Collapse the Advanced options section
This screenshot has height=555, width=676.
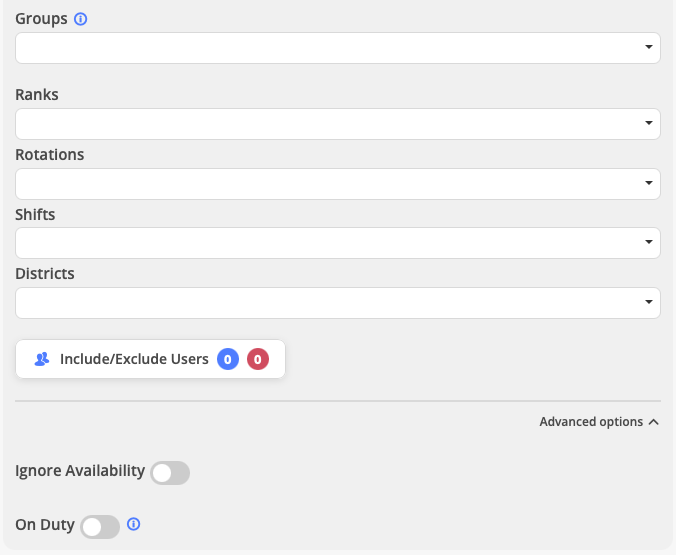pos(591,422)
